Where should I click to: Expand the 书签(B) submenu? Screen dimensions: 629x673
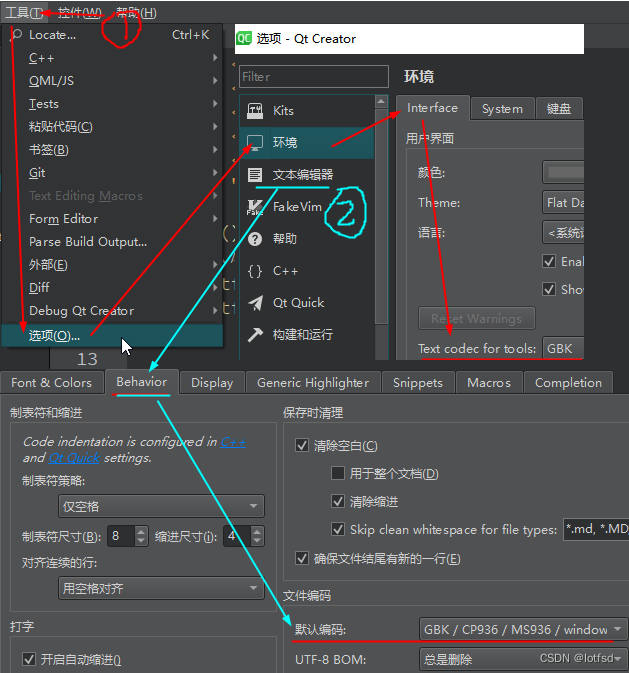112,150
